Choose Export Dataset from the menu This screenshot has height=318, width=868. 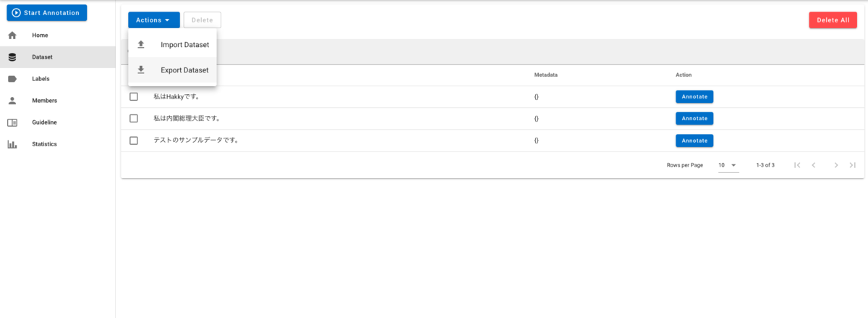click(x=172, y=70)
